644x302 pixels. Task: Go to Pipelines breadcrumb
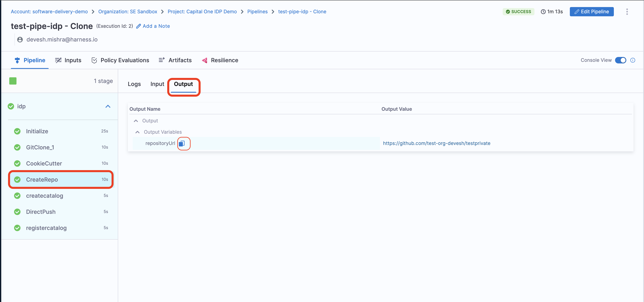tap(257, 11)
